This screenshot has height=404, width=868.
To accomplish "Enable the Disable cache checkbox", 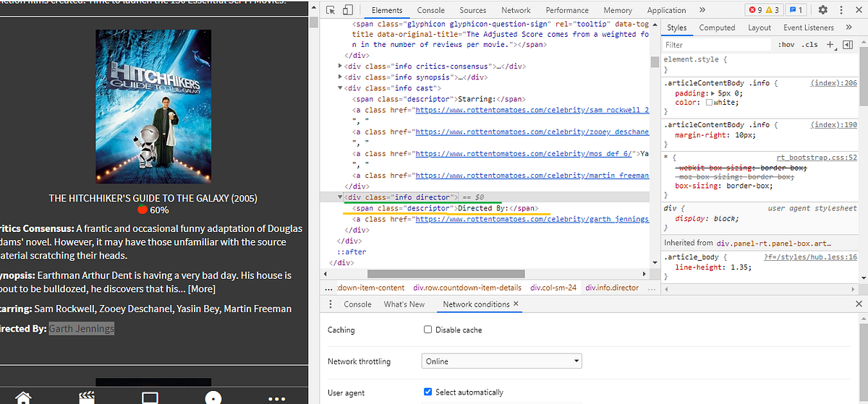I will pos(427,330).
